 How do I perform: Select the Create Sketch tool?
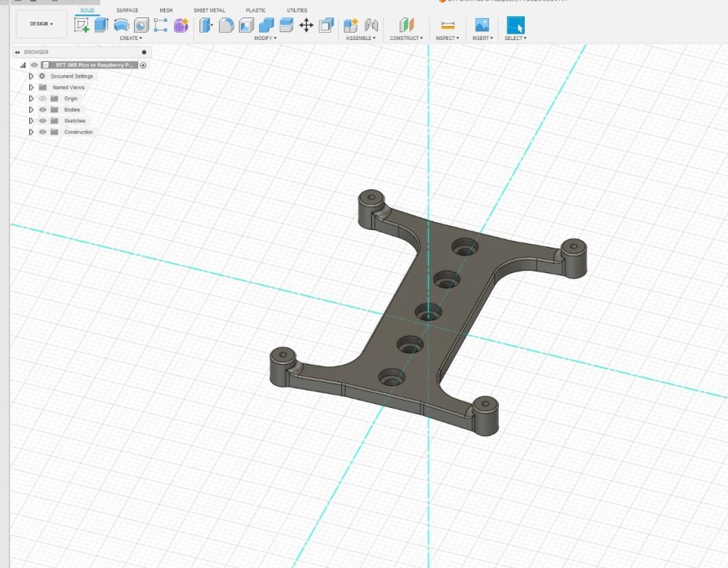[82, 25]
